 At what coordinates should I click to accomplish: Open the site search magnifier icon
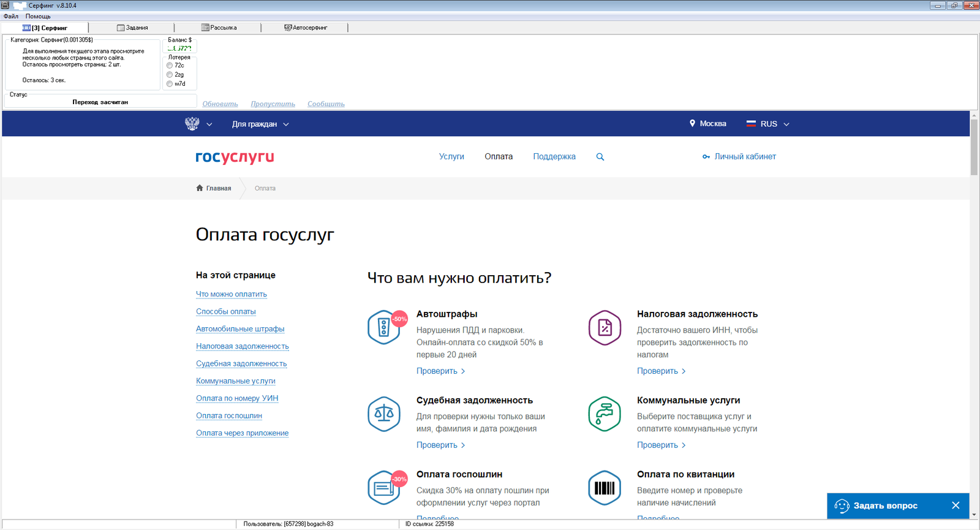pos(600,157)
